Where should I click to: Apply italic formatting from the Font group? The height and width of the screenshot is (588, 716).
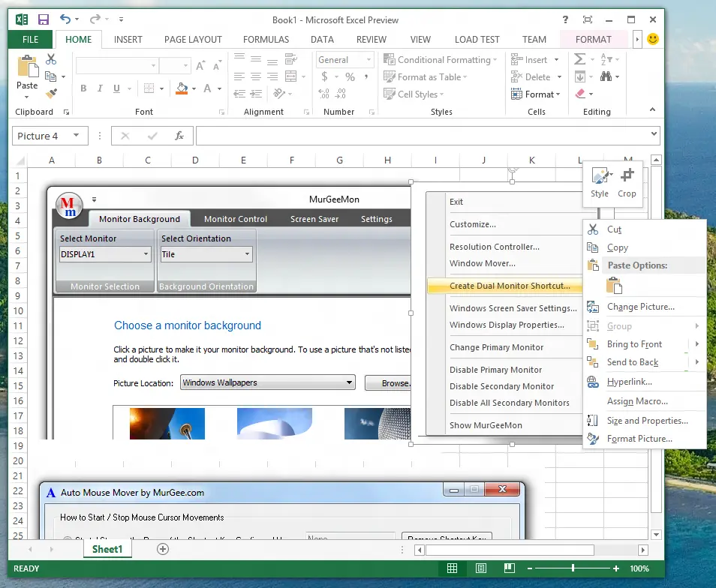[99, 88]
